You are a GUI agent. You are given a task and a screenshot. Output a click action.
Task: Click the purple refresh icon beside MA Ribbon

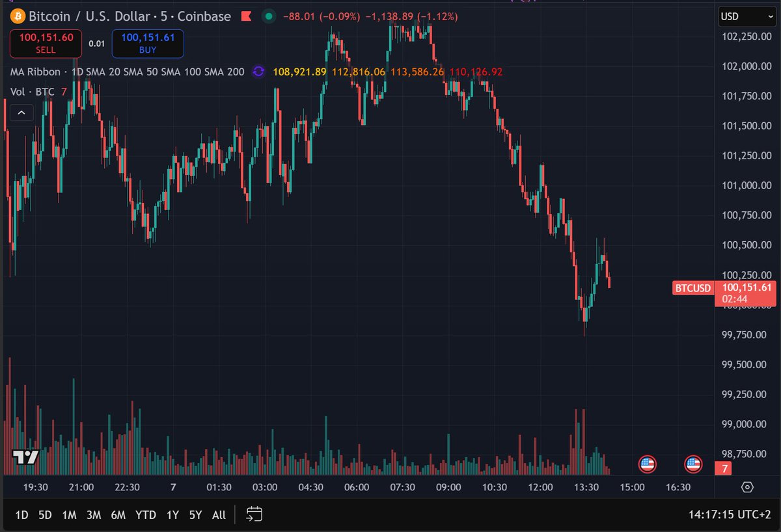(258, 72)
